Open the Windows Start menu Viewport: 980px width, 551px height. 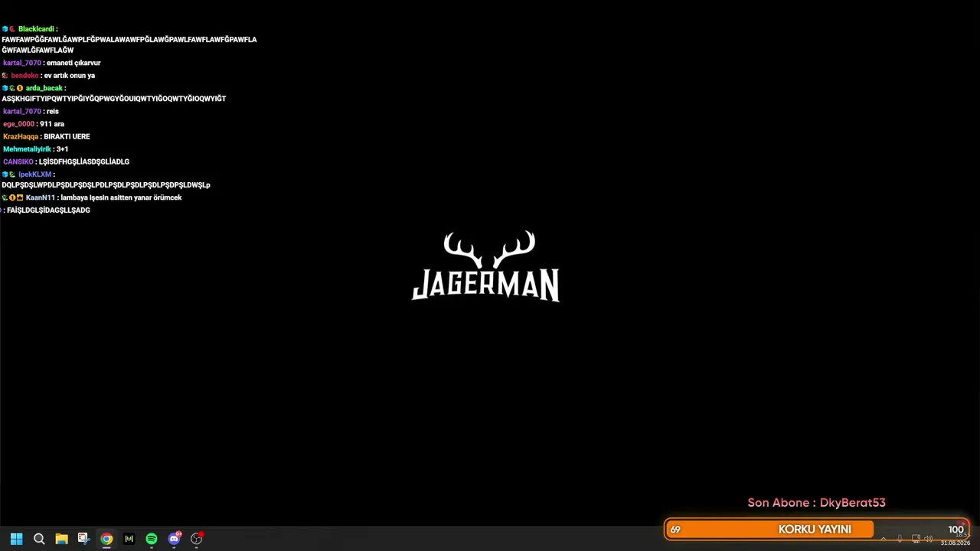pos(16,539)
